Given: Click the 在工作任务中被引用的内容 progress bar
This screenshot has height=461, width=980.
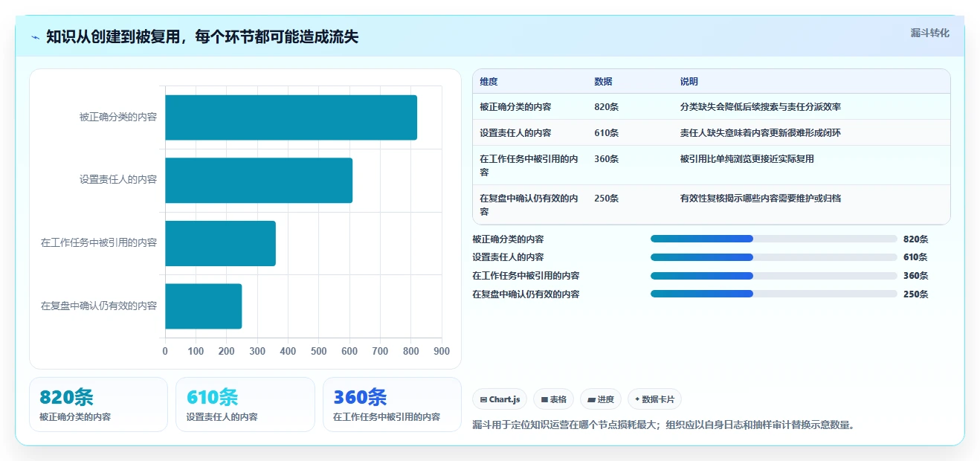Looking at the screenshot, I should pyautogui.click(x=774, y=275).
